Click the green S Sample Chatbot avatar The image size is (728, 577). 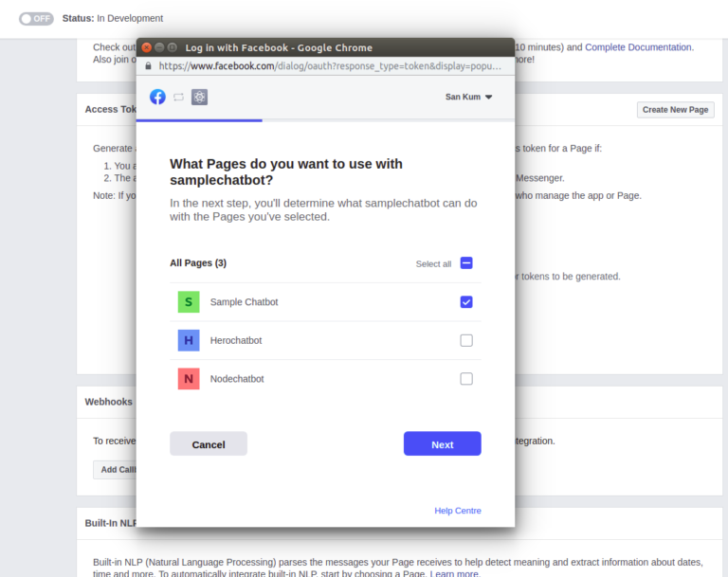tap(189, 301)
